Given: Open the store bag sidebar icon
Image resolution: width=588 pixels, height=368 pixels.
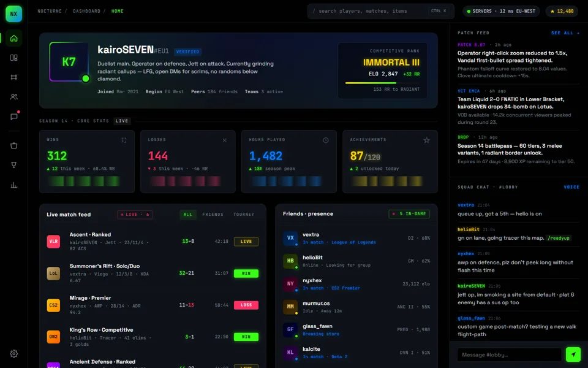Looking at the screenshot, I should pos(14,146).
